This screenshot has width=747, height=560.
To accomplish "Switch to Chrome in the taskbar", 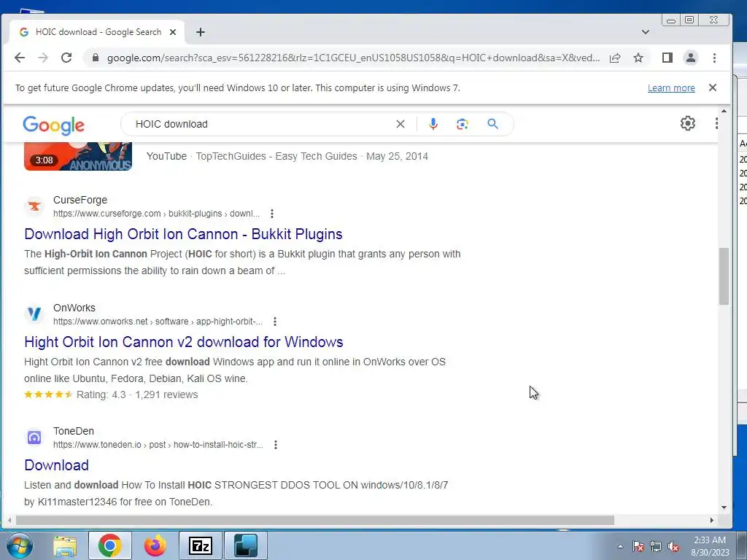I will coord(109,545).
